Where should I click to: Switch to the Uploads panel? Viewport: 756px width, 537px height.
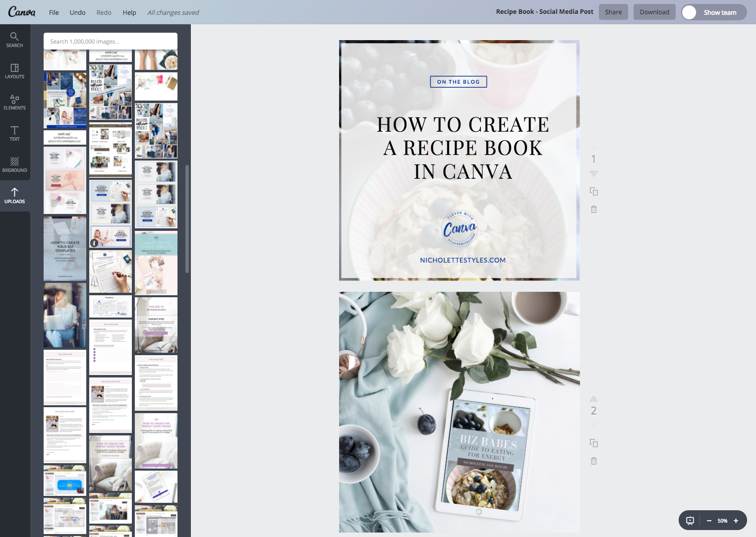[14, 196]
